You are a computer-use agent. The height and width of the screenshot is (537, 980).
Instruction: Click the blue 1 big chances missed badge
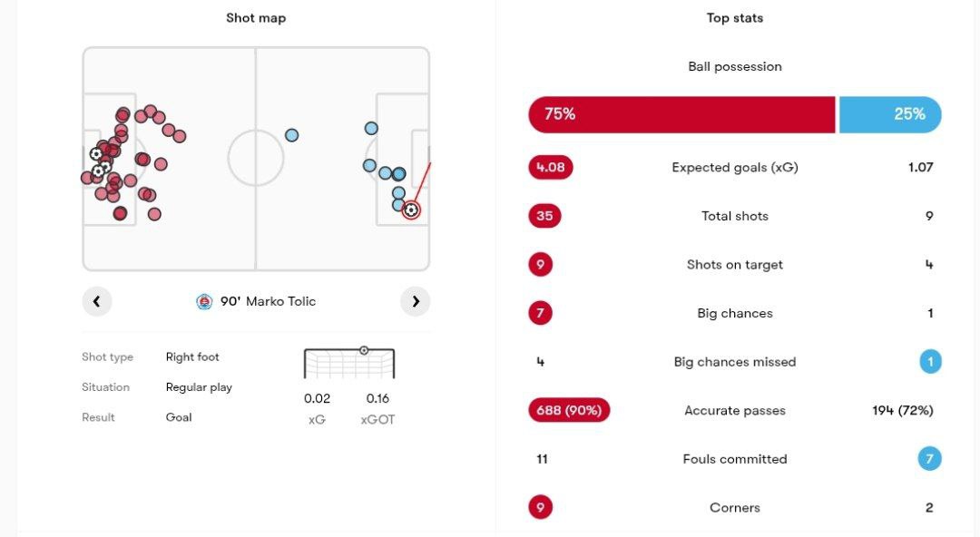pos(930,361)
